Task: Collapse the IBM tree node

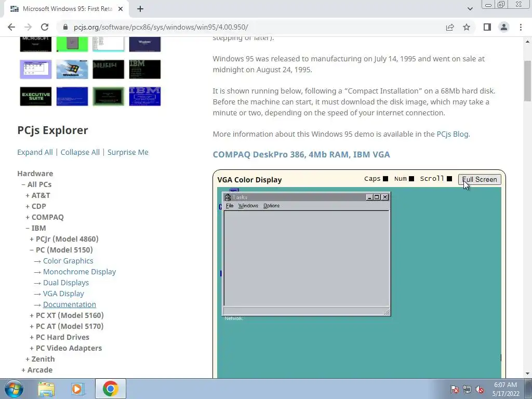Action: point(28,228)
